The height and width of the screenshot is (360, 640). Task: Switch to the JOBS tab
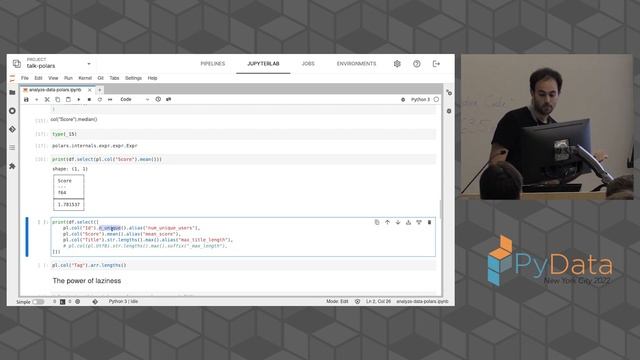pyautogui.click(x=308, y=64)
